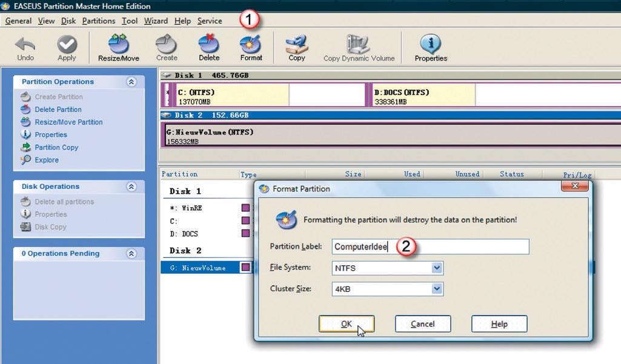
Task: Click the Disk 1 drive icon in disk map
Action: pyautogui.click(x=167, y=75)
